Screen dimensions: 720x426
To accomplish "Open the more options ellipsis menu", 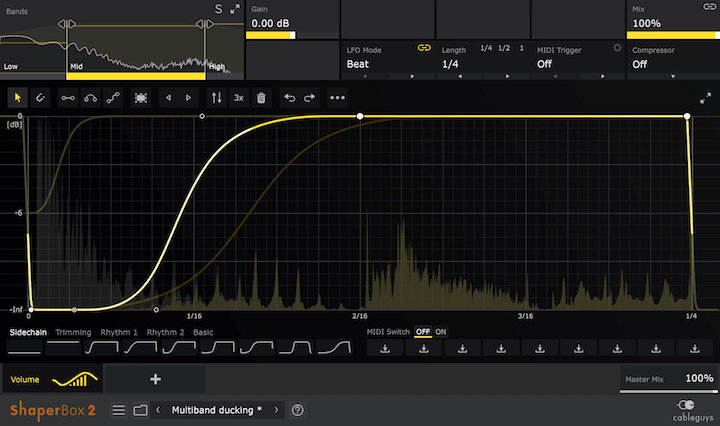I will click(338, 98).
